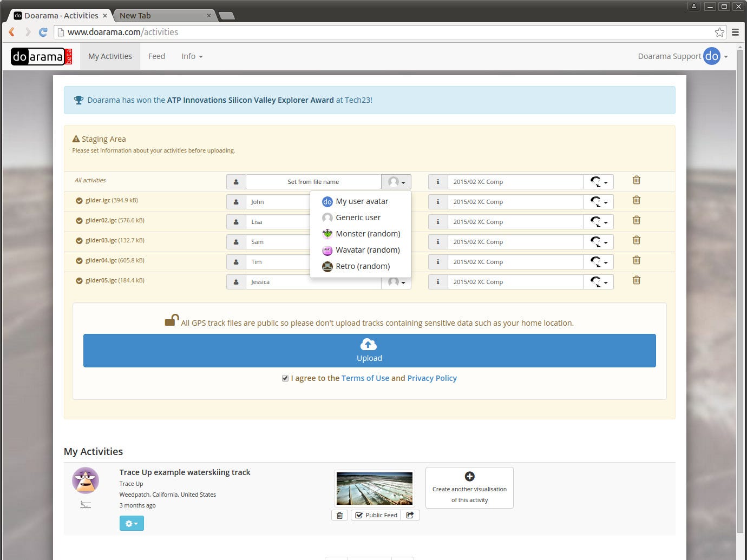Open the browser hamburger menu
This screenshot has height=560, width=747.
[735, 32]
